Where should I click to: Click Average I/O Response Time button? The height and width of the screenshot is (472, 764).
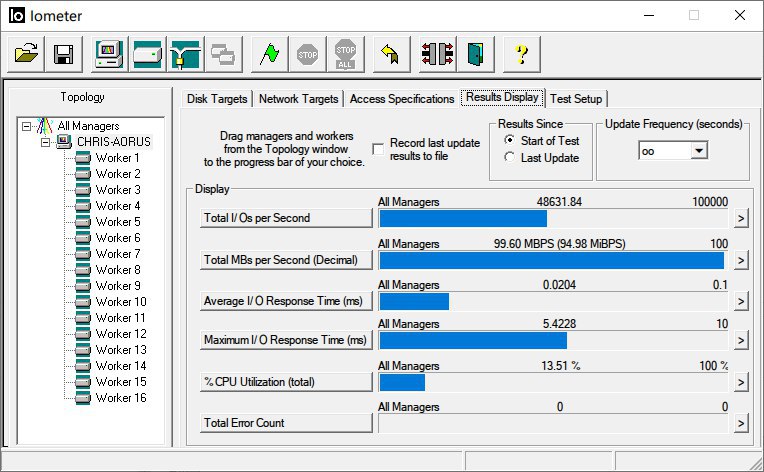286,301
